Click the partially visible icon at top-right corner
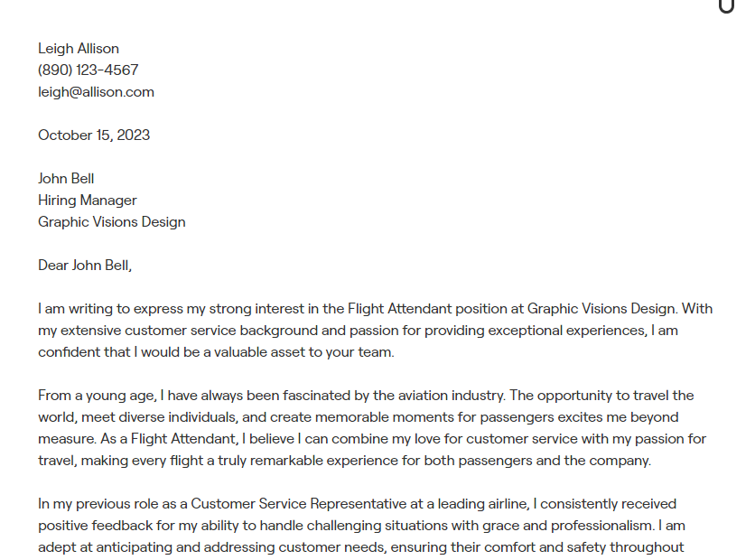The height and width of the screenshot is (560, 755). [x=726, y=6]
